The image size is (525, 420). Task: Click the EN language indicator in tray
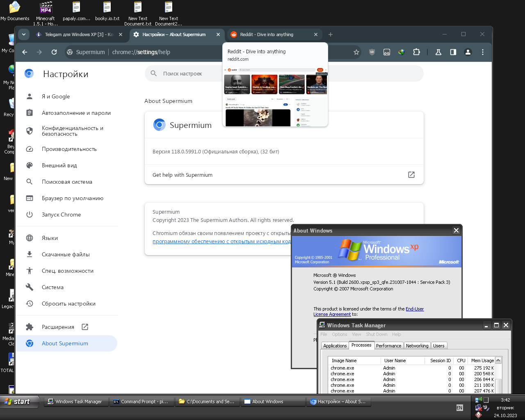click(x=459, y=408)
